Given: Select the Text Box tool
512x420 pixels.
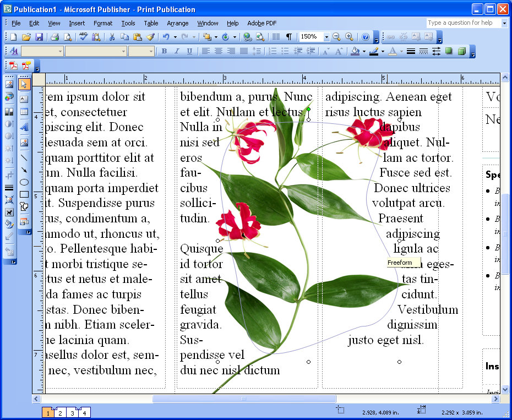Looking at the screenshot, I should point(24,99).
